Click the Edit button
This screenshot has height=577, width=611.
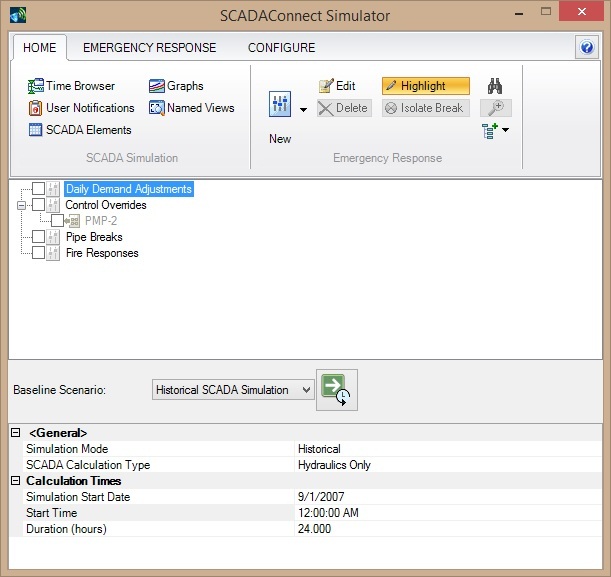(x=337, y=86)
